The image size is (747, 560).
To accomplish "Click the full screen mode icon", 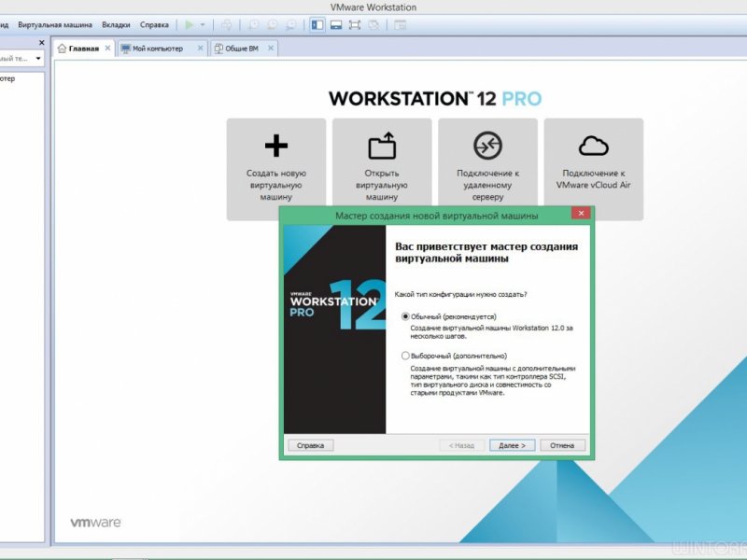I will 355,25.
